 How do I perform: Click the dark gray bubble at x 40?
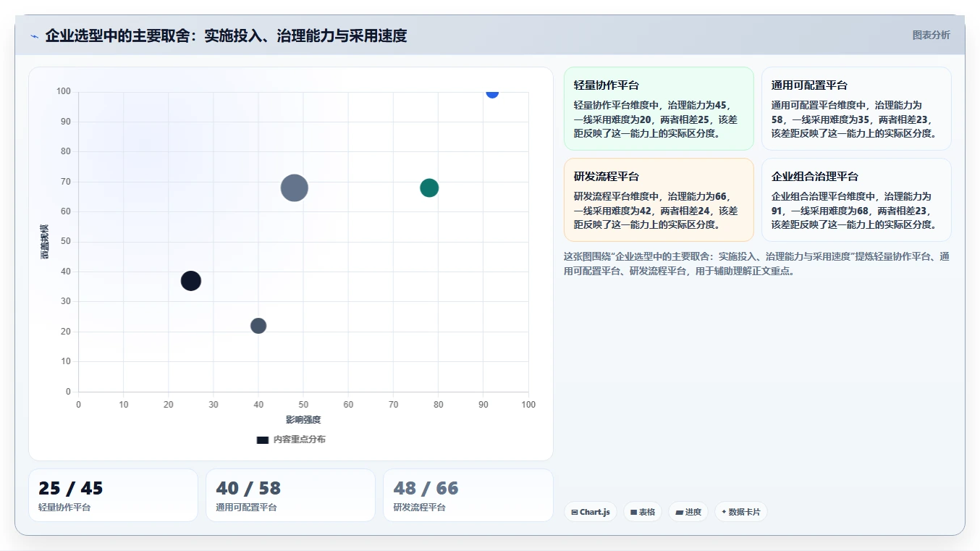(258, 326)
